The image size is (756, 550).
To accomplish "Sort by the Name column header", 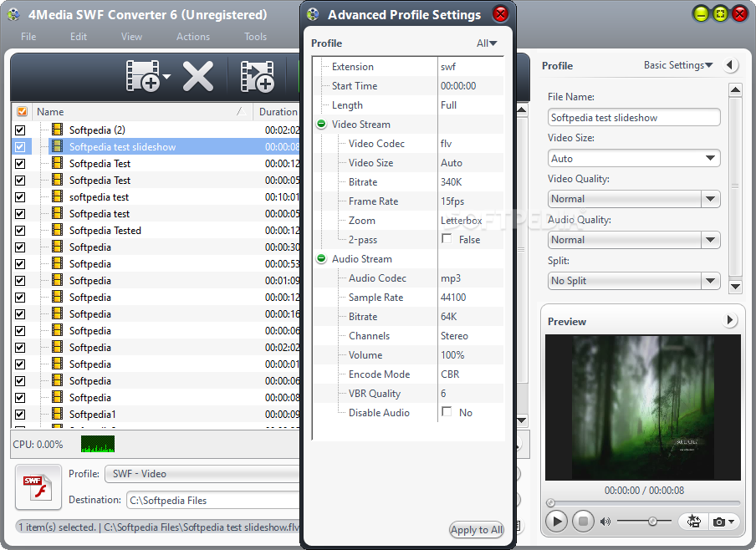I will [143, 111].
